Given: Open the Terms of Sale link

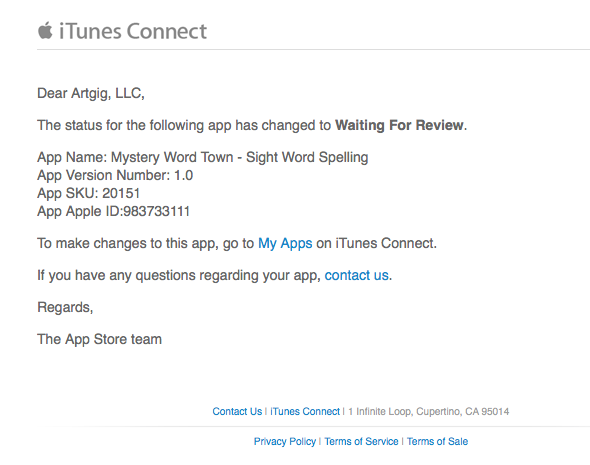Looking at the screenshot, I should click(x=437, y=441).
